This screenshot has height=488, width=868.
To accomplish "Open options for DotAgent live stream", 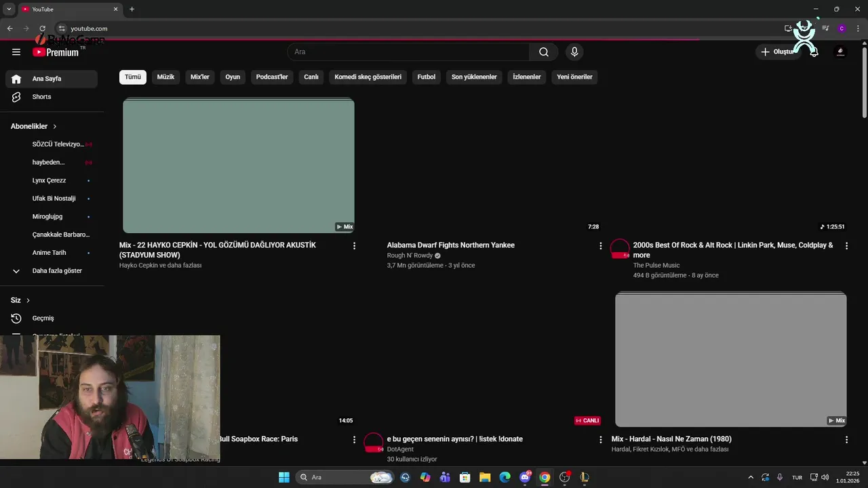I will tap(600, 440).
